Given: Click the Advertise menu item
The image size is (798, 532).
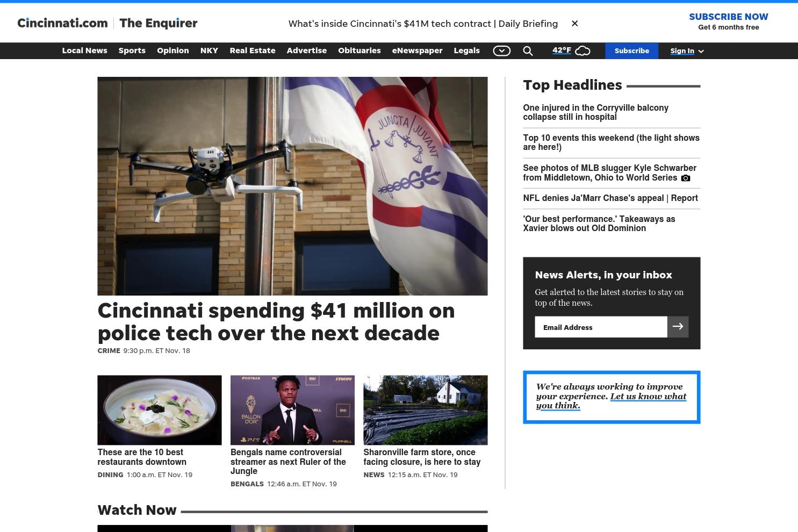Looking at the screenshot, I should point(306,51).
